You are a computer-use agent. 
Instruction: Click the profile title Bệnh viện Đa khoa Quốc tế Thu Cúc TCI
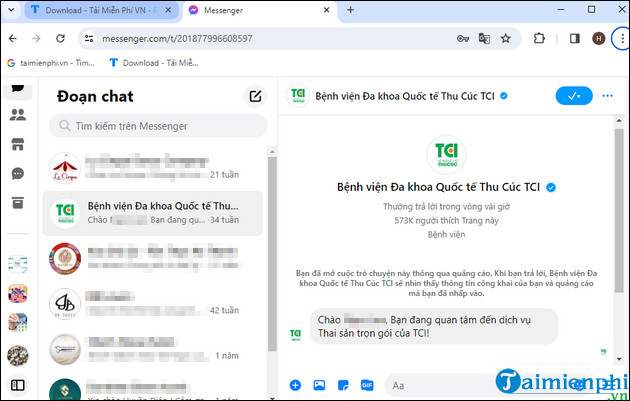439,187
